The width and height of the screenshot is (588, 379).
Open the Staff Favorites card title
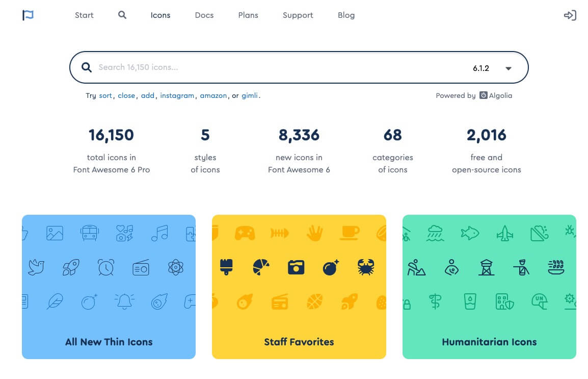click(299, 342)
